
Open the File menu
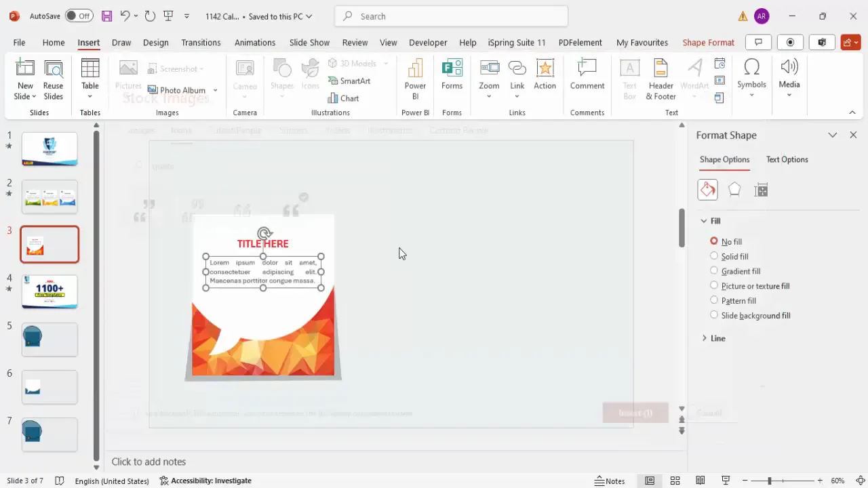19,42
